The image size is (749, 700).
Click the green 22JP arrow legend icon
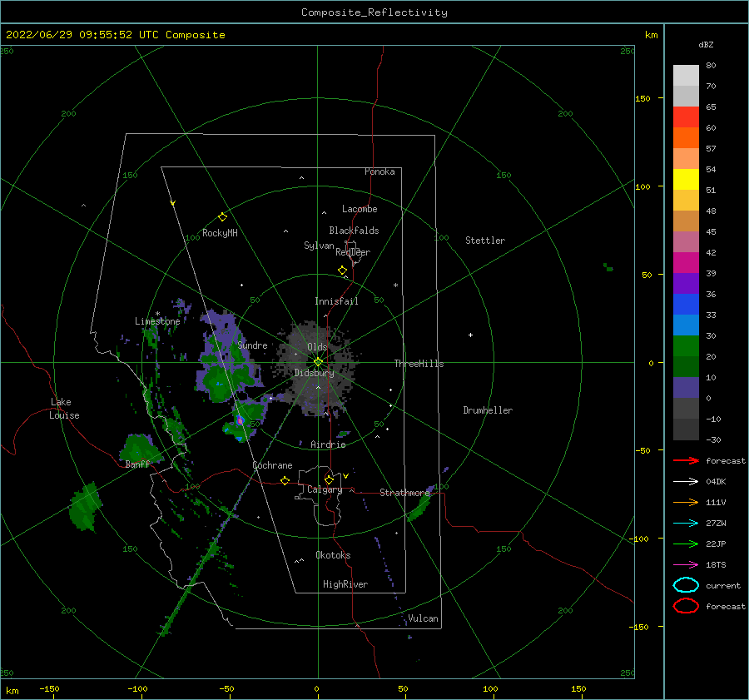[686, 544]
